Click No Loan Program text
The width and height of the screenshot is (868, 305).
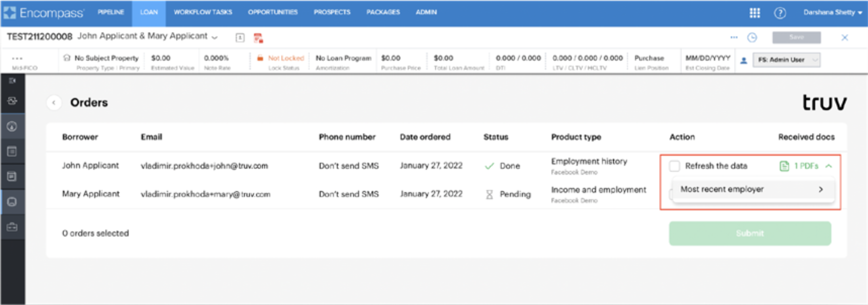pyautogui.click(x=343, y=58)
